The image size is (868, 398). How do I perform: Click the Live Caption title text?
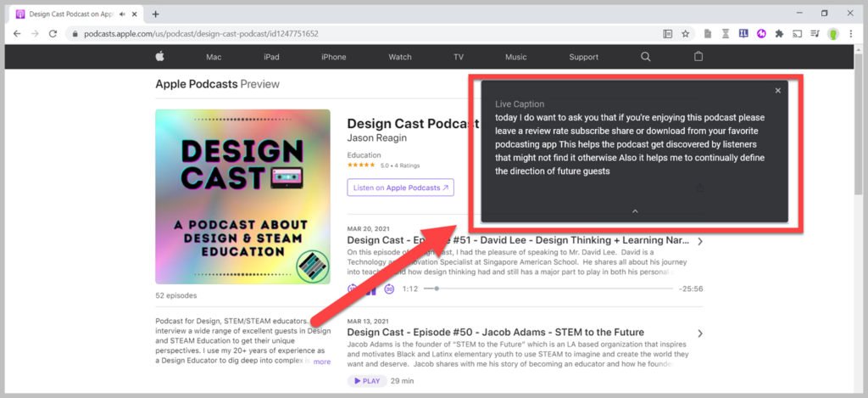click(x=520, y=104)
